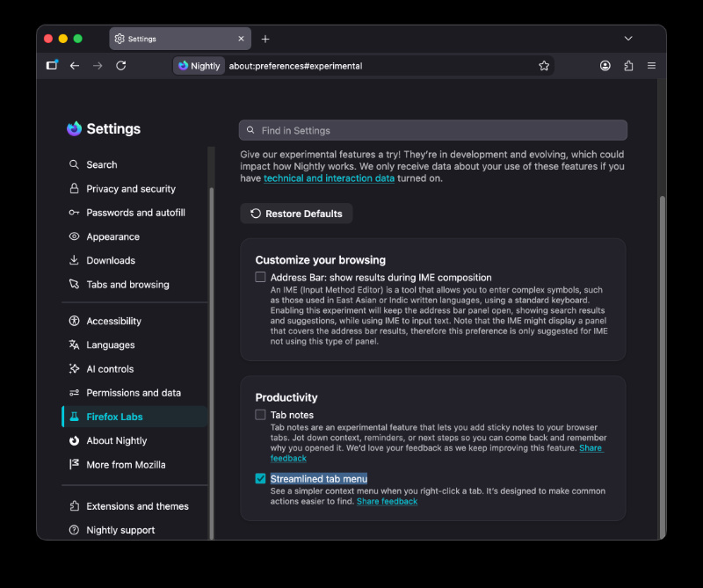
Task: Enable the Tab notes checkbox
Action: coord(260,415)
